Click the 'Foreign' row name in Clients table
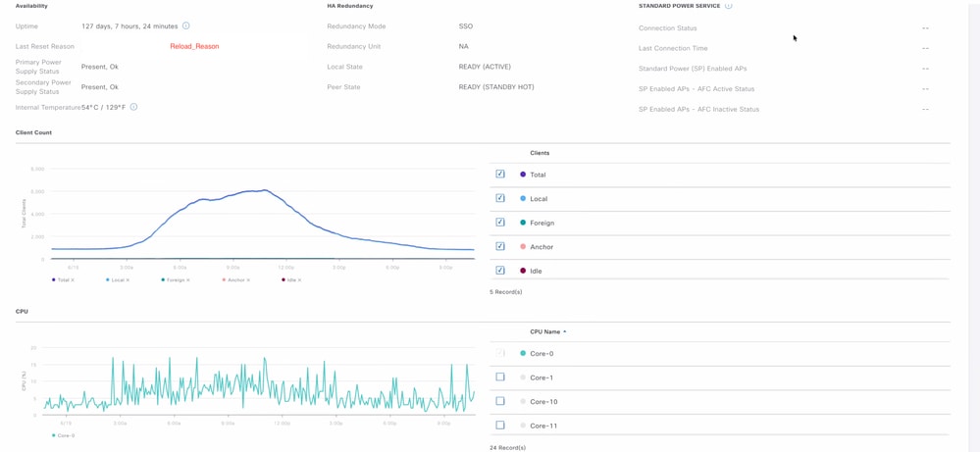980x452 pixels. pos(542,223)
